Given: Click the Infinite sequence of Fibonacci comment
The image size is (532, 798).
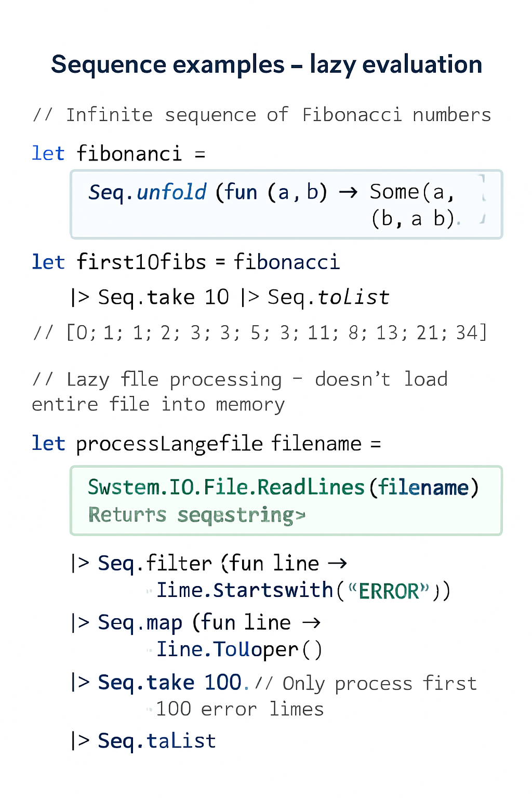Looking at the screenshot, I should (x=262, y=115).
